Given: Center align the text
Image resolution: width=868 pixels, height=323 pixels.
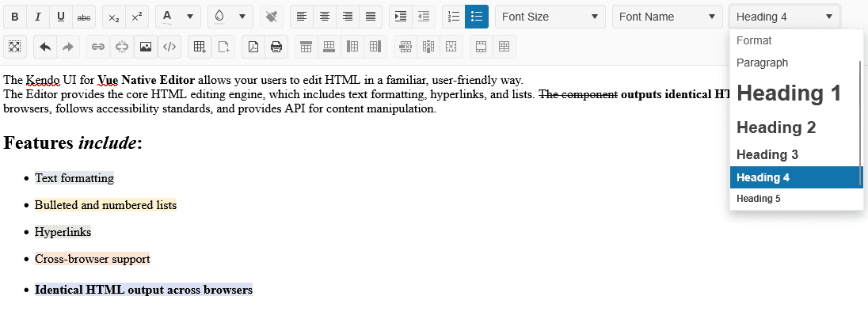Looking at the screenshot, I should tap(325, 17).
